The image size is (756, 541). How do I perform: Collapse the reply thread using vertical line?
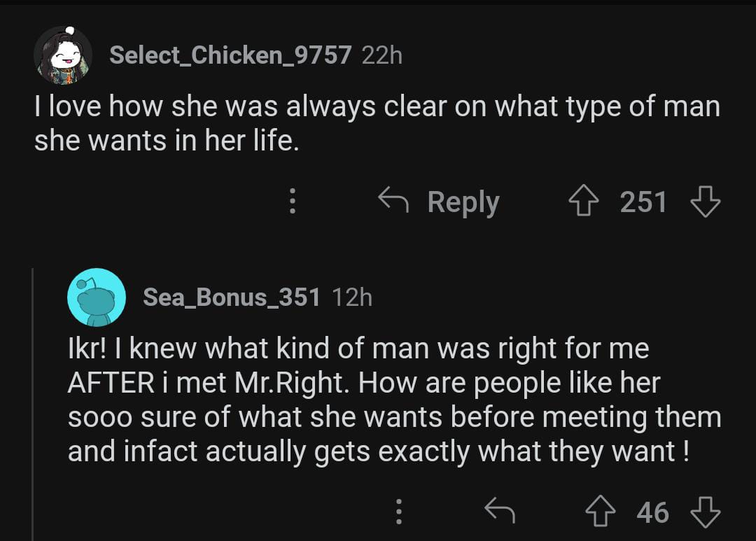(33, 399)
